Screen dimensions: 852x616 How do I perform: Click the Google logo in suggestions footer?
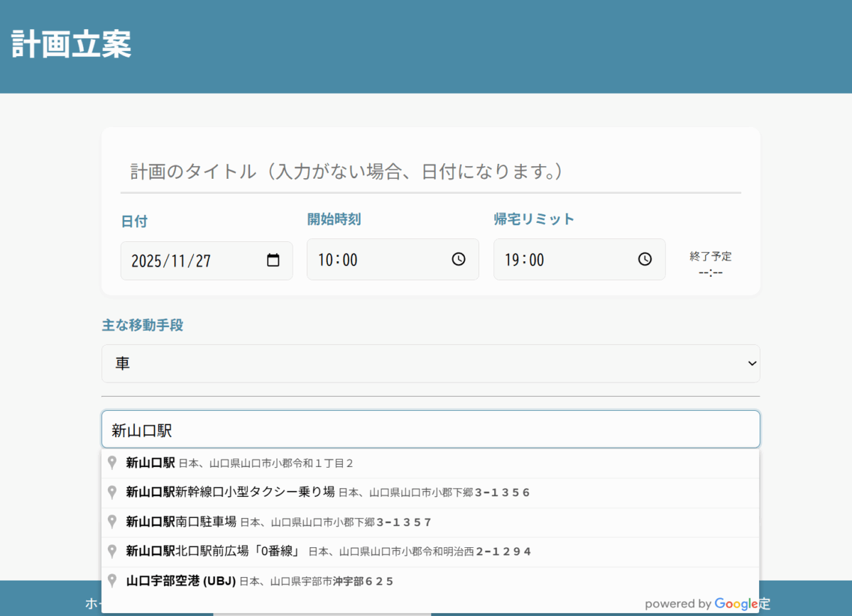pos(736,604)
